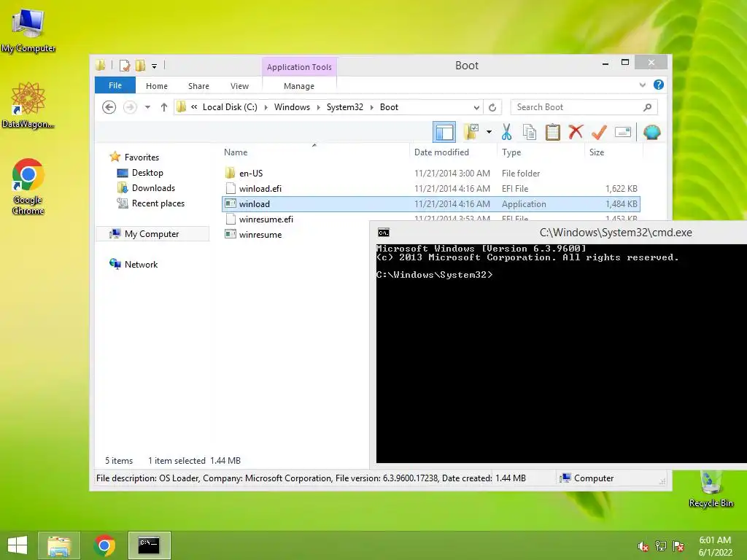Show hidden path with double chevron

[x=194, y=107]
